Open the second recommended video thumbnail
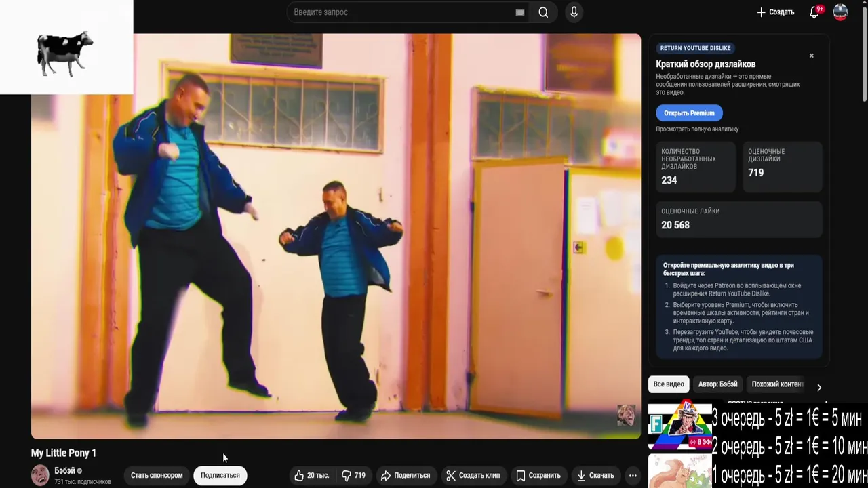Screen dimensions: 868x488 [x=680, y=470]
